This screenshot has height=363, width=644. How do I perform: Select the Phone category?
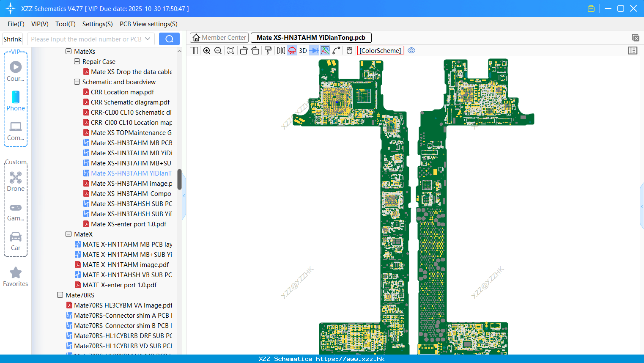16,101
